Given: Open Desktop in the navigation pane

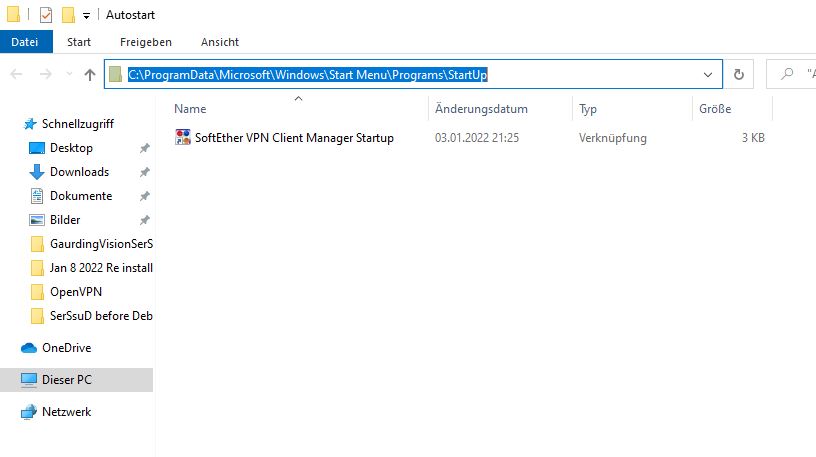Looking at the screenshot, I should click(x=71, y=148).
